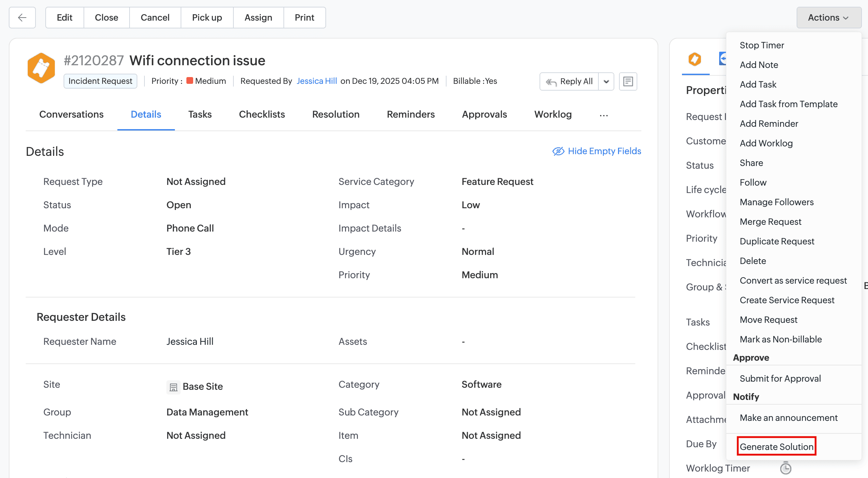Toggle Follow for this request
The height and width of the screenshot is (478, 868).
point(753,183)
